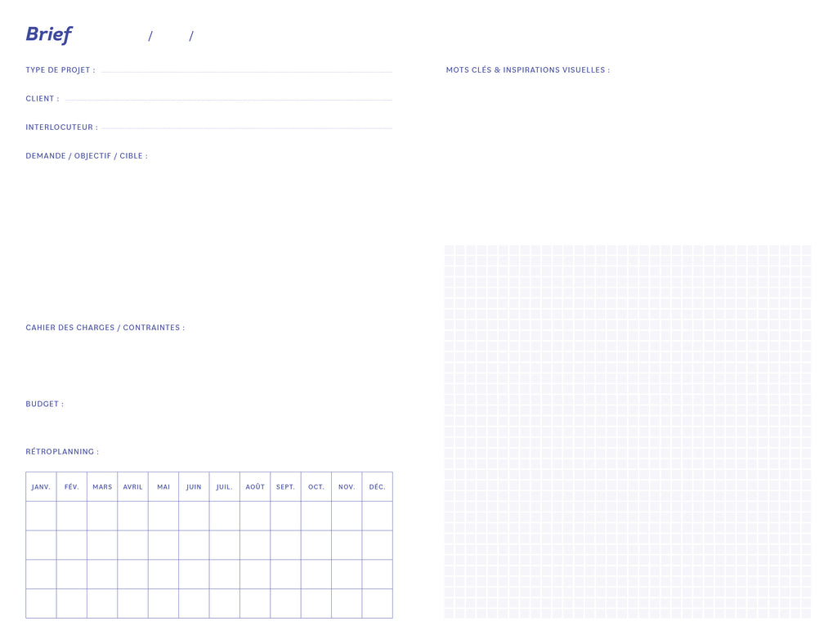Click the first slash in the date field

[150, 36]
